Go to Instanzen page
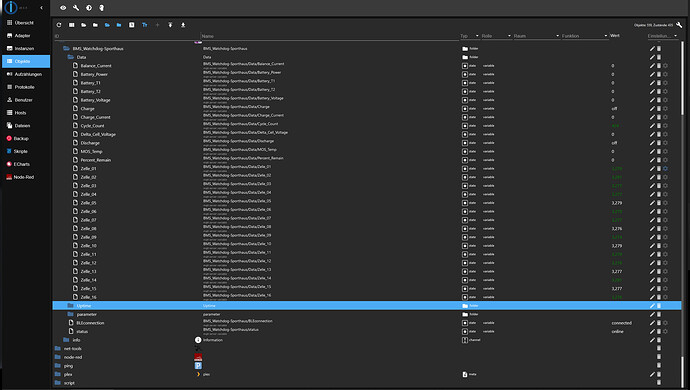 tap(26, 48)
